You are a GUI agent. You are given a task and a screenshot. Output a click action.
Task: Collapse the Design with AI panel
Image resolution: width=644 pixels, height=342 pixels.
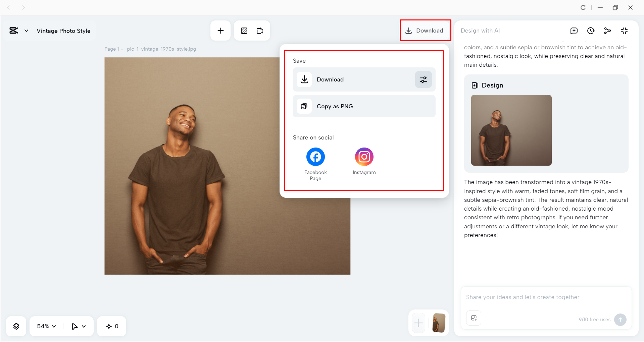tap(624, 31)
